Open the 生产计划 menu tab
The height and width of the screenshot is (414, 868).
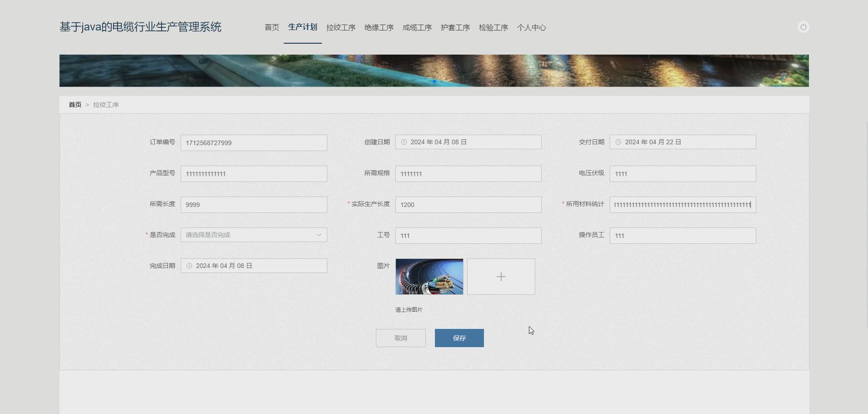[303, 27]
